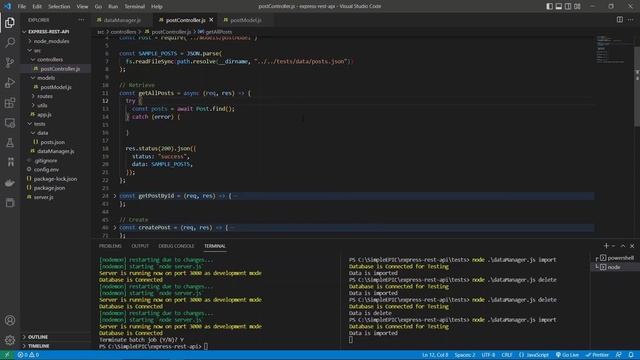Image resolution: width=640 pixels, height=360 pixels.
Task: Select the powershell terminal instance
Action: [x=615, y=258]
